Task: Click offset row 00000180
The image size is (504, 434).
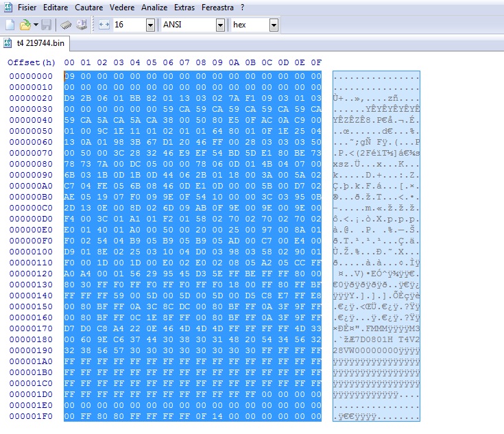Action: pos(31,339)
